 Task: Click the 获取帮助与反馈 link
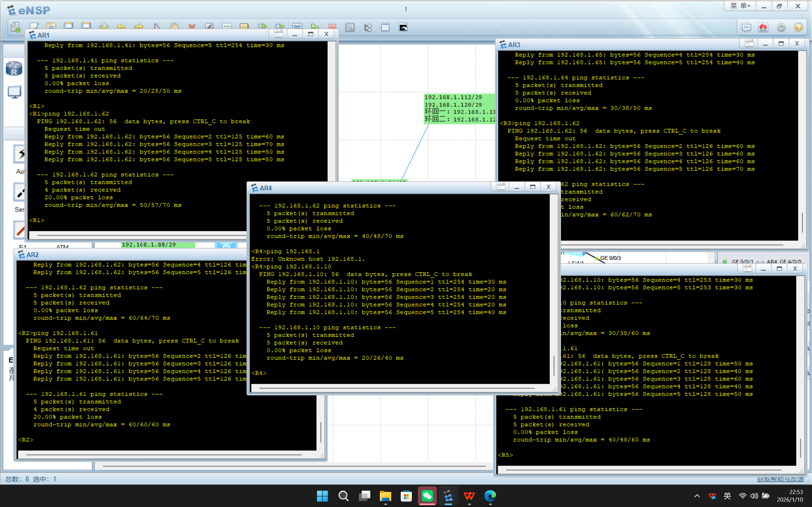[x=780, y=479]
